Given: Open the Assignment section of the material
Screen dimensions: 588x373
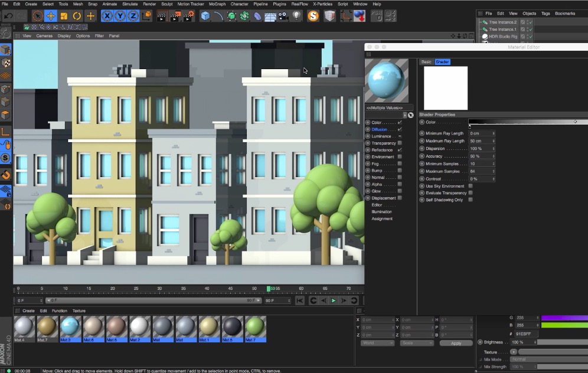Looking at the screenshot, I should click(x=383, y=218).
